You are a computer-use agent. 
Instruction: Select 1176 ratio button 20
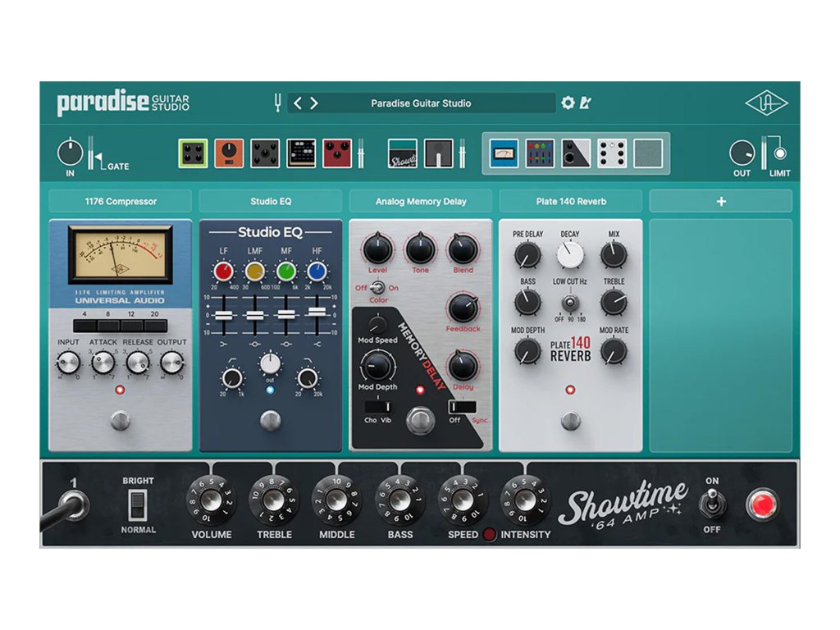coord(155,326)
